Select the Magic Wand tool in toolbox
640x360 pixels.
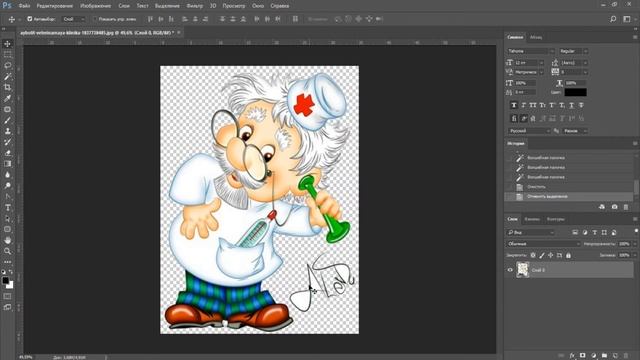point(7,77)
